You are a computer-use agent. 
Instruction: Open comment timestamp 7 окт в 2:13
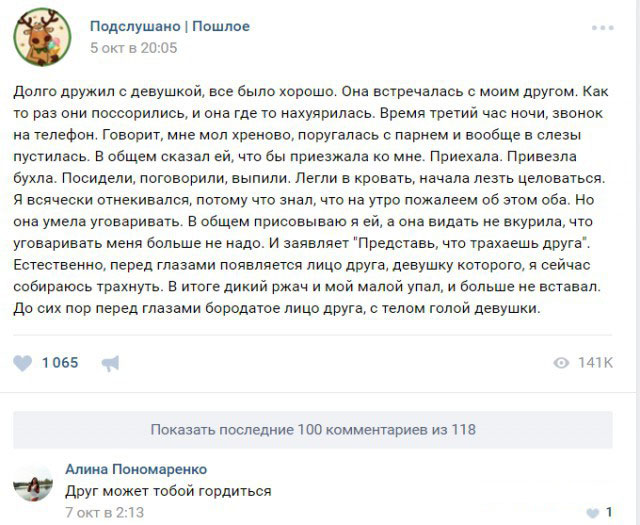tap(104, 512)
